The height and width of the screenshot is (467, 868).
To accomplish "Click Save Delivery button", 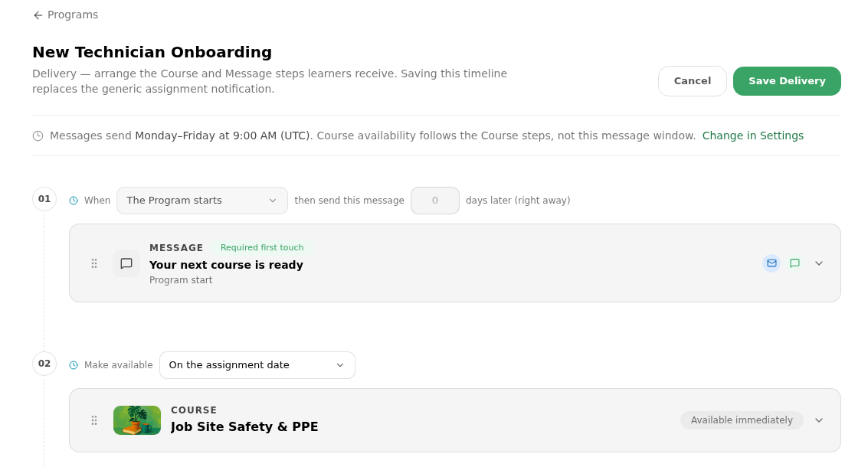I will 787,81.
